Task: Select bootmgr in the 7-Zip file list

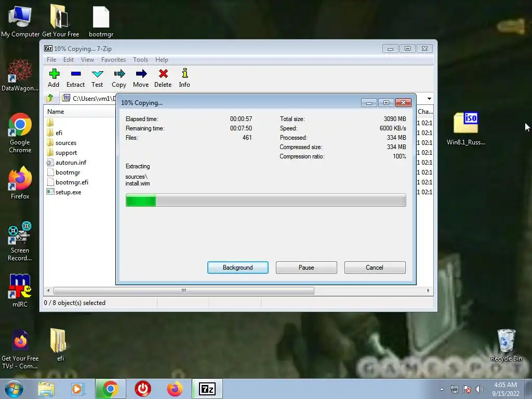Action: [68, 172]
